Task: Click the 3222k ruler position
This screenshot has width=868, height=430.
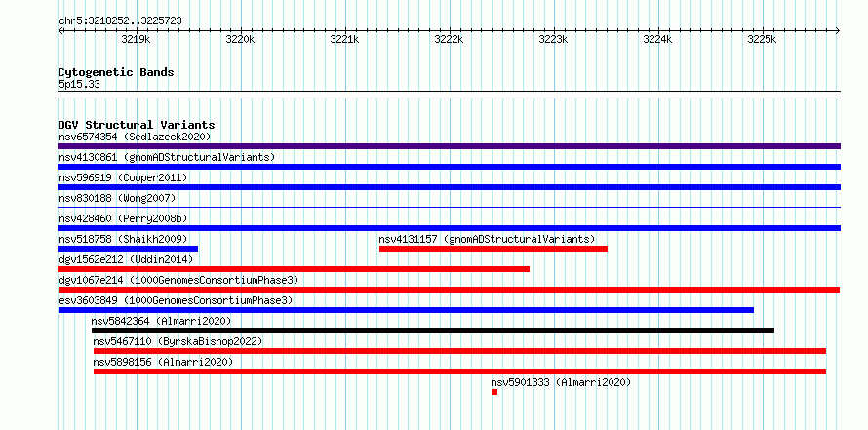Action: pos(449,39)
